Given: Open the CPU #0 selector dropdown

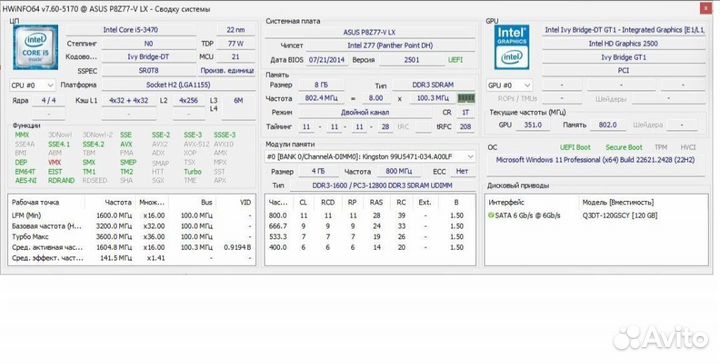Looking at the screenshot, I should click(x=32, y=85).
